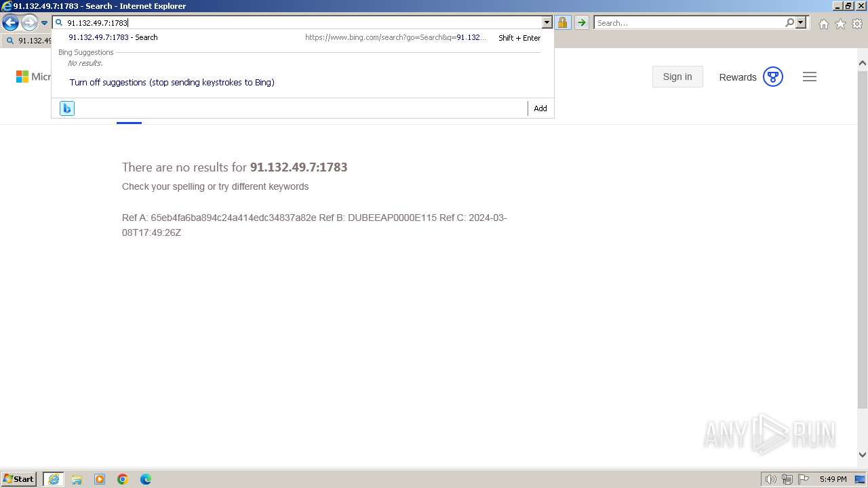Click the security lock icon
This screenshot has width=868, height=488.
[562, 23]
